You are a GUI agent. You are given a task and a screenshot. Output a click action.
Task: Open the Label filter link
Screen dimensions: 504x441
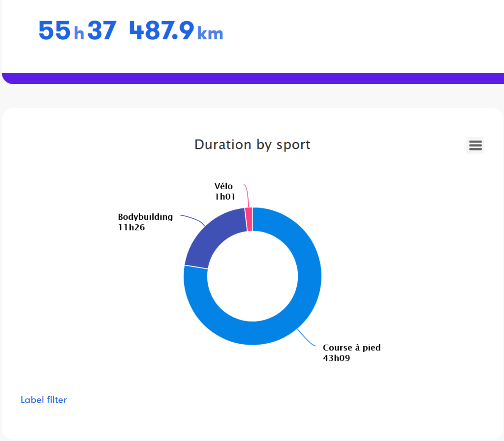tap(44, 400)
